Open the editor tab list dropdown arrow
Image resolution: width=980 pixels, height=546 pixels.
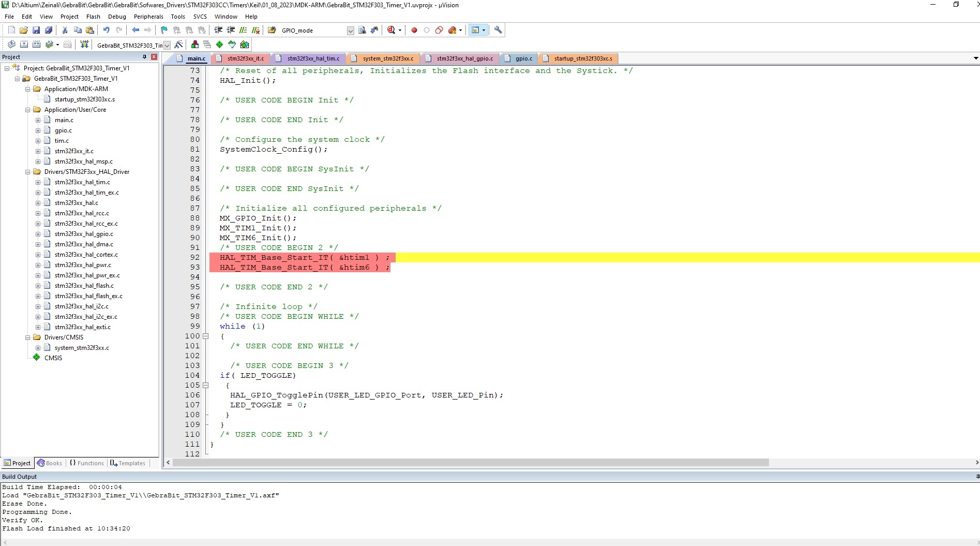click(x=976, y=58)
